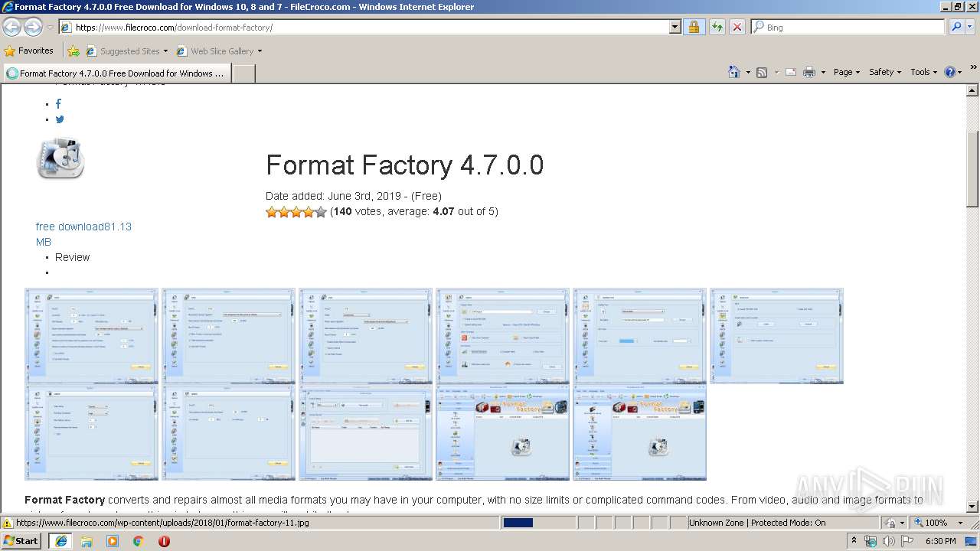The width and height of the screenshot is (980, 551).
Task: Open the Home page icon
Action: (734, 72)
